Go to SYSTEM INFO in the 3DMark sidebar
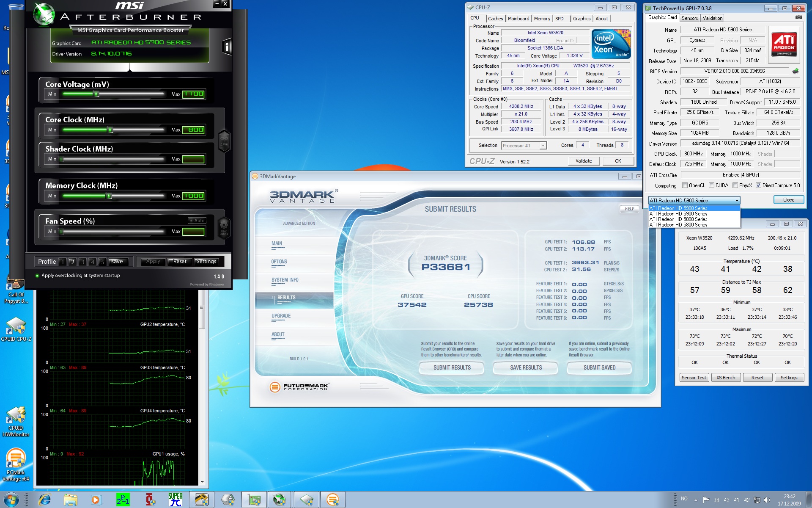The image size is (812, 508). pos(285,280)
